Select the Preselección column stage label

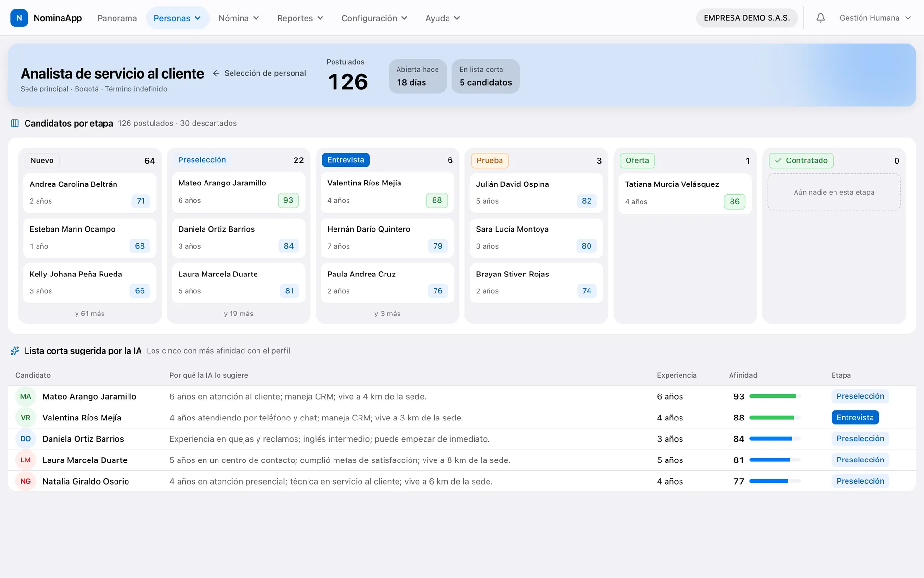pos(202,160)
